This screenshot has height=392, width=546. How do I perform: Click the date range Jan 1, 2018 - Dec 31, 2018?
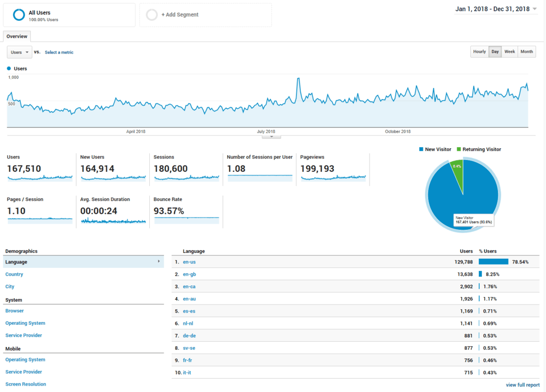[492, 9]
